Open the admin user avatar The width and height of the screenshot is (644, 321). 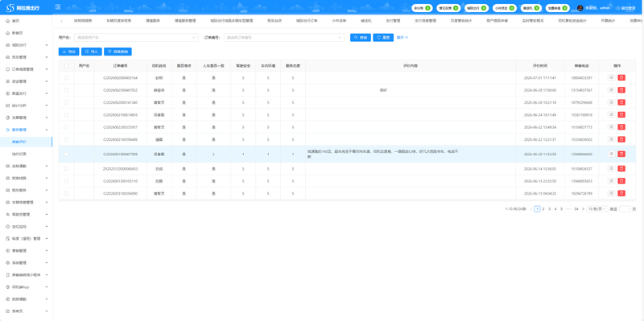click(x=580, y=8)
